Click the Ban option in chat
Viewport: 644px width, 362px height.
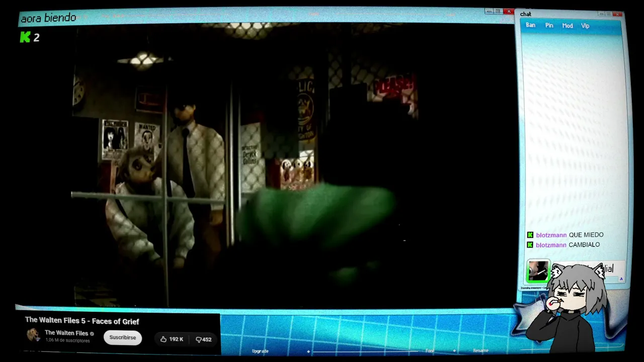[x=530, y=25]
